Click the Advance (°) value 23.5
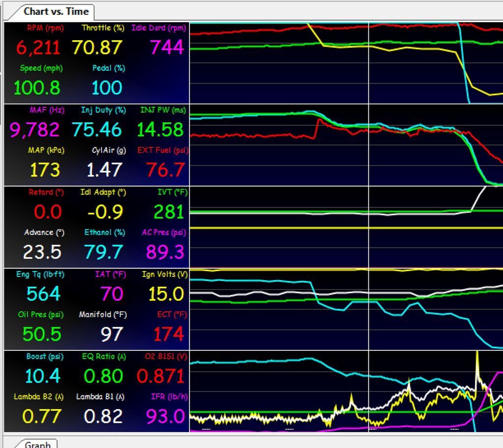 (42, 252)
